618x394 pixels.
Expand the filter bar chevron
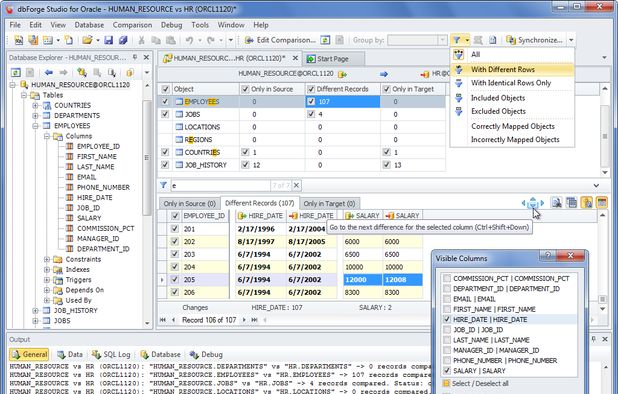point(596,185)
